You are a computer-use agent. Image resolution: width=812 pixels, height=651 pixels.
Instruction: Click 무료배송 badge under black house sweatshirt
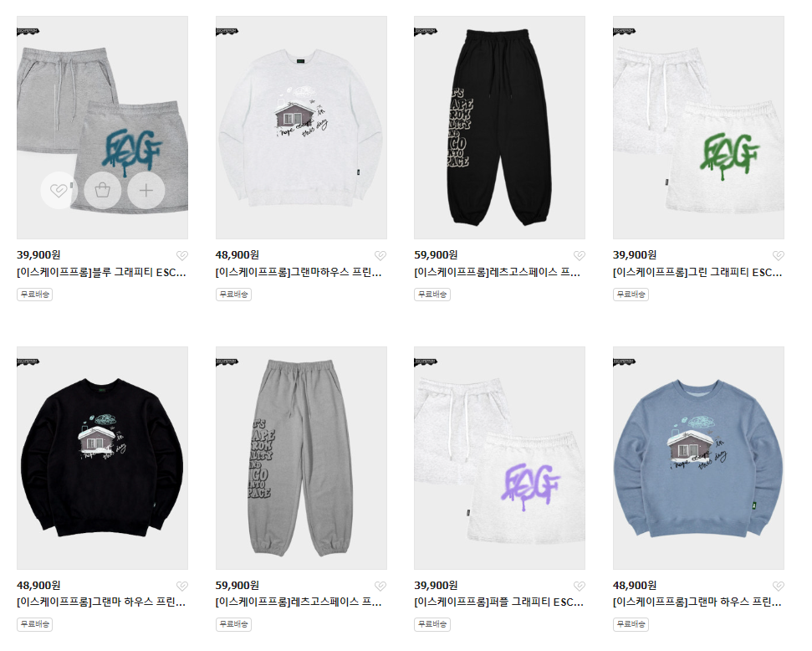(34, 624)
